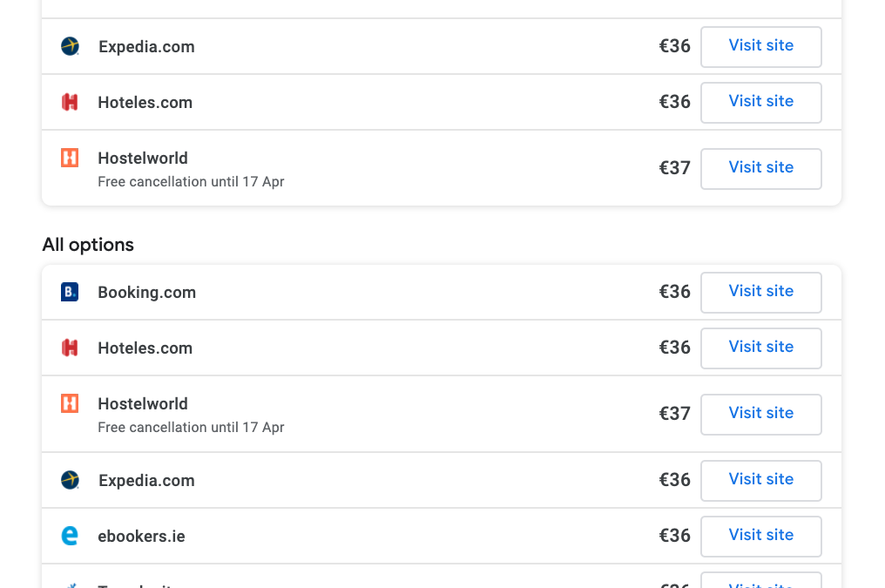Visit site for Expedia.com under All options

[760, 480]
